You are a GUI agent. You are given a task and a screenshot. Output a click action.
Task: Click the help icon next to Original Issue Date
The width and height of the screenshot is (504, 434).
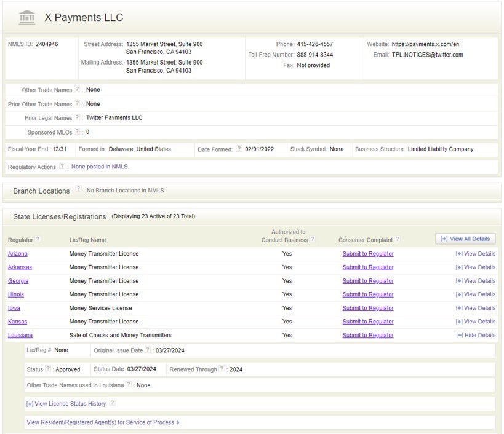point(148,350)
